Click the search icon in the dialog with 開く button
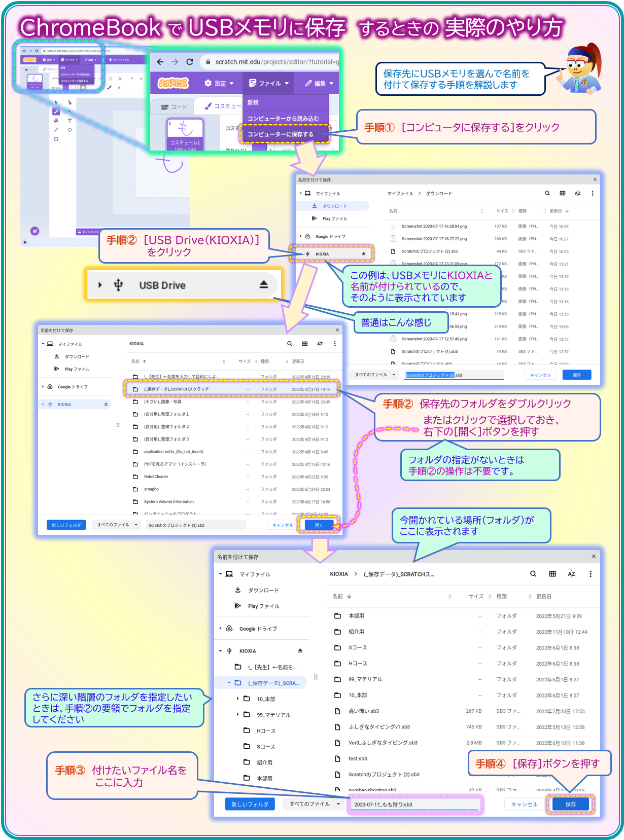 (290, 344)
